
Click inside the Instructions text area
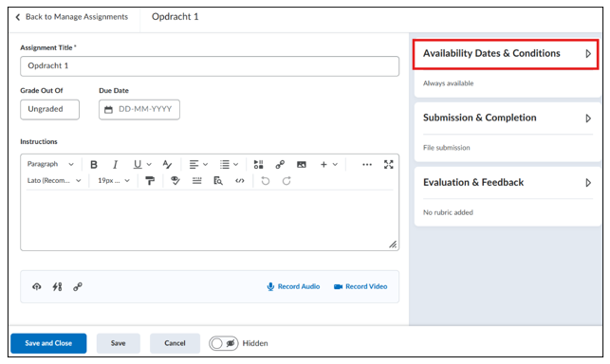pyautogui.click(x=210, y=220)
